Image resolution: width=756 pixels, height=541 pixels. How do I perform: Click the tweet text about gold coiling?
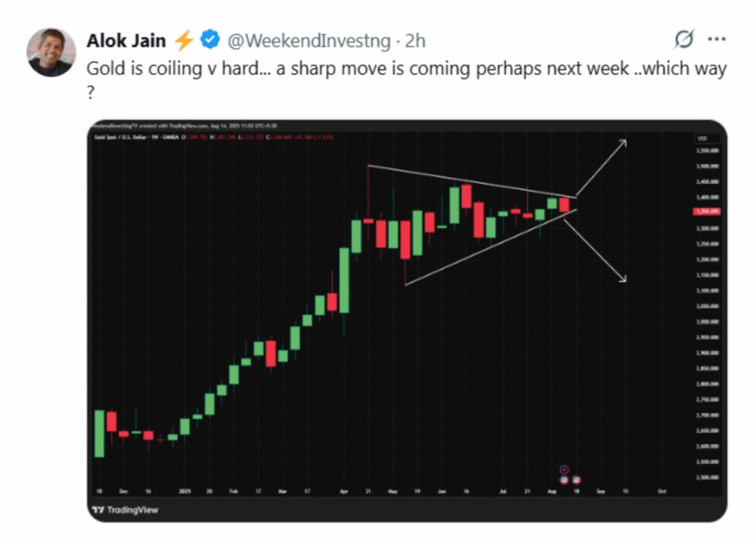[406, 80]
